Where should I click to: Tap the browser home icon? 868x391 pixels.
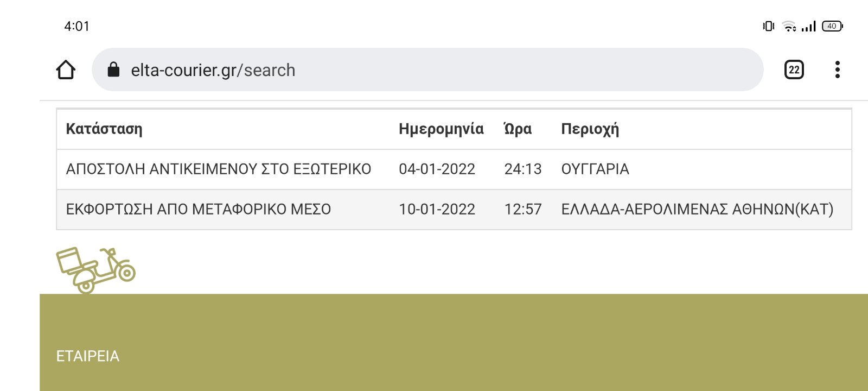point(66,70)
